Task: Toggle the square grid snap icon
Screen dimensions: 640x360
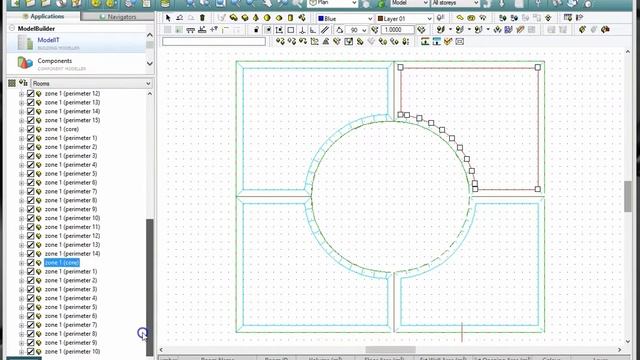Action: pos(291,30)
